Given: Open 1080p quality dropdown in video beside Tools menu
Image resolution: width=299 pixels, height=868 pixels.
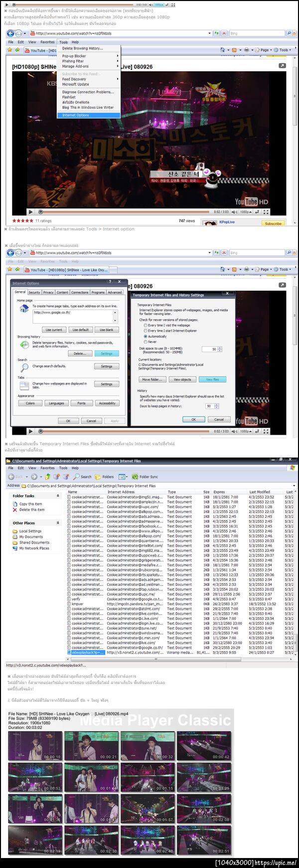Looking at the screenshot, I should [x=245, y=212].
